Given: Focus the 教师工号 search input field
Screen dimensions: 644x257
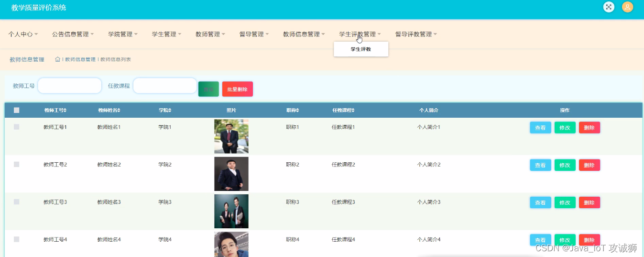Looking at the screenshot, I should tap(70, 86).
